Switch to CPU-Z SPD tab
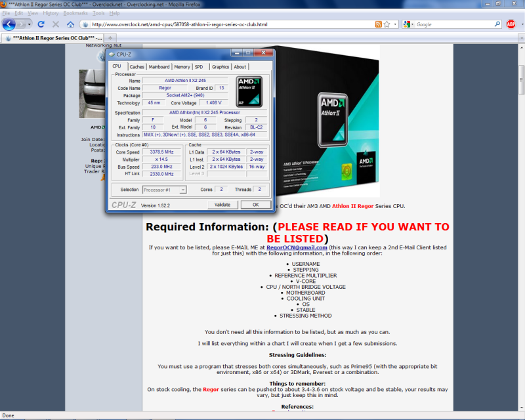 click(x=199, y=67)
